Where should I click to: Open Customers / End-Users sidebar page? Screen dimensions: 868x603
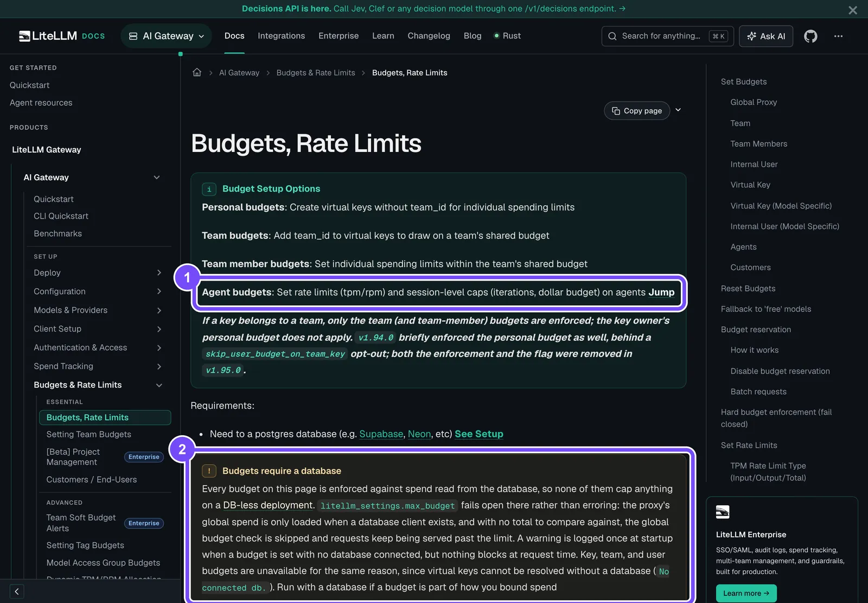coord(91,479)
